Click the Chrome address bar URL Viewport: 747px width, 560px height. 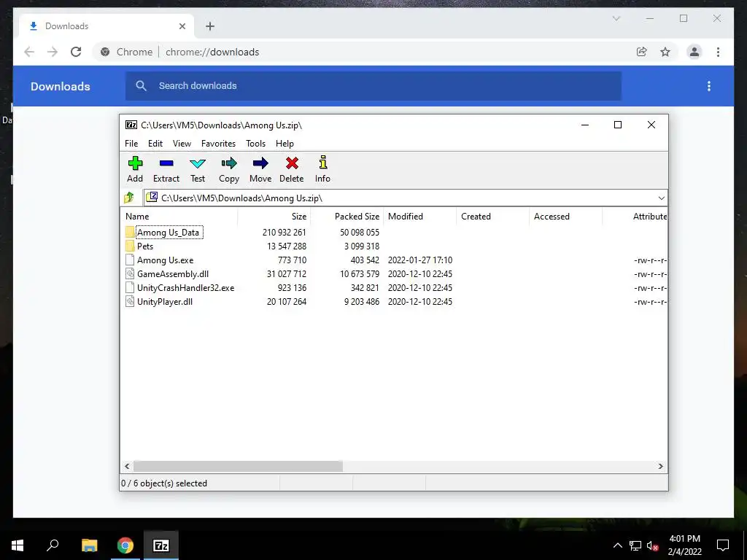point(212,52)
